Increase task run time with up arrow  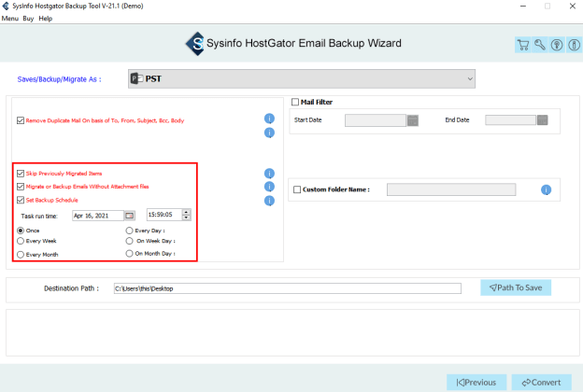[186, 212]
